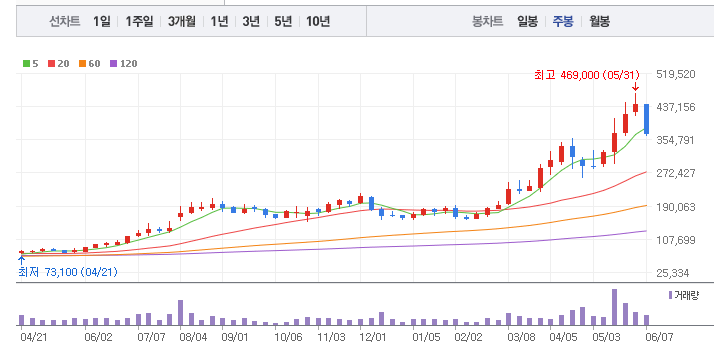The width and height of the screenshot is (714, 362).
Task: Click the 08/04 date axis label
Action: coord(193,337)
